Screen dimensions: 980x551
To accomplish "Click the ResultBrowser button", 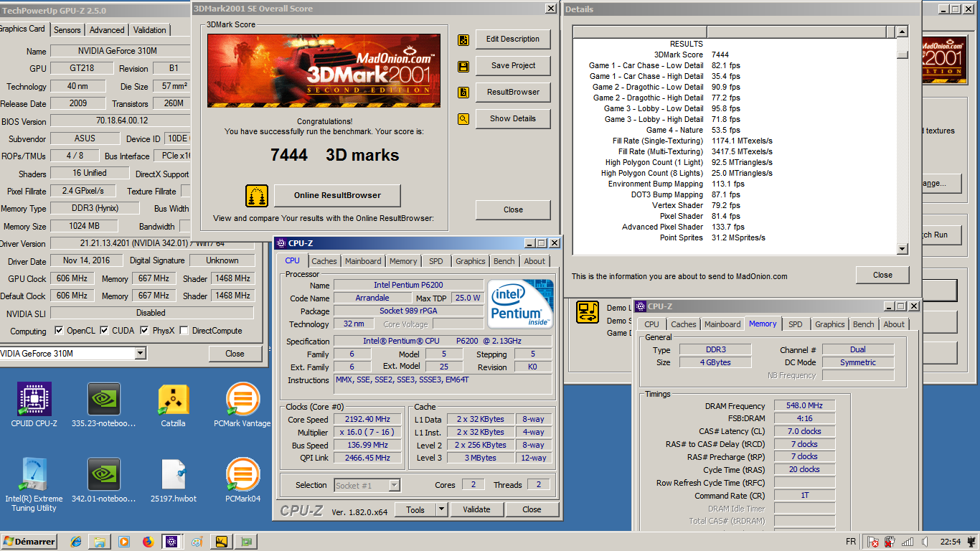I will tap(513, 93).
